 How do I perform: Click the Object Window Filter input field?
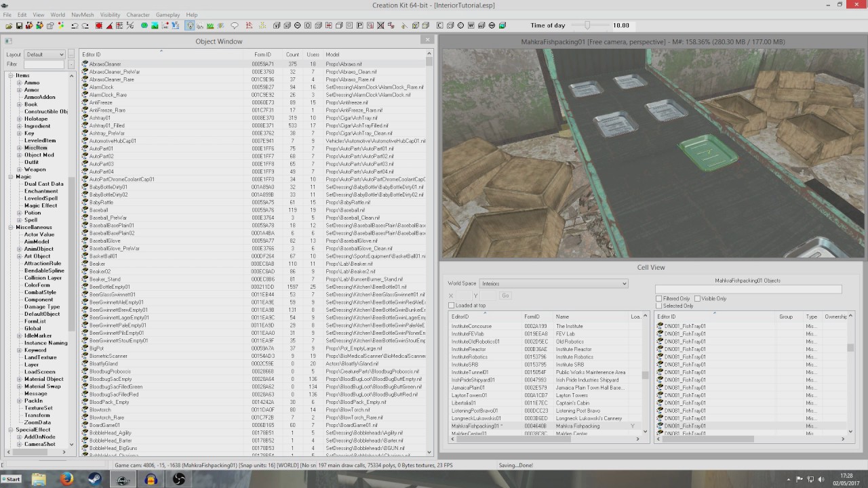tap(45, 64)
